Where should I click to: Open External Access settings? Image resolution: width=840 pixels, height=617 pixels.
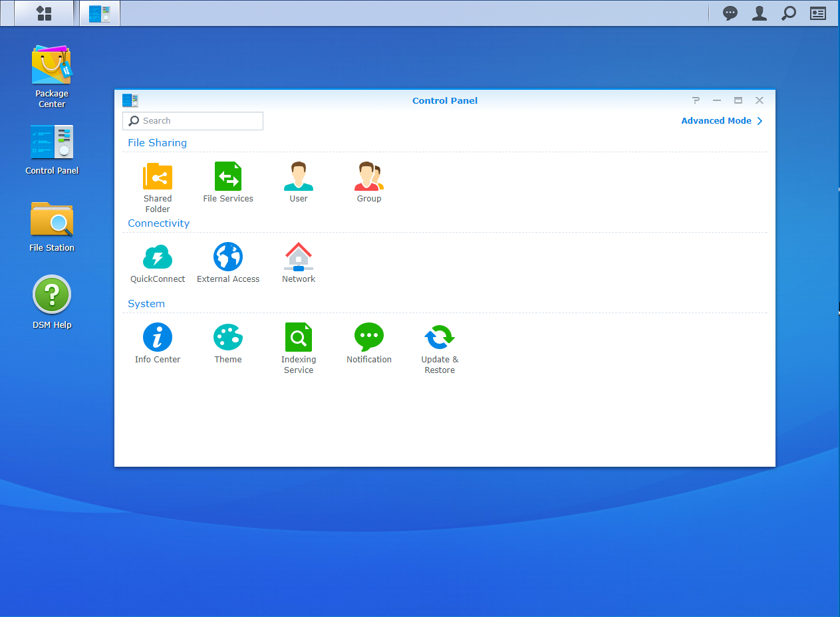coord(228,257)
